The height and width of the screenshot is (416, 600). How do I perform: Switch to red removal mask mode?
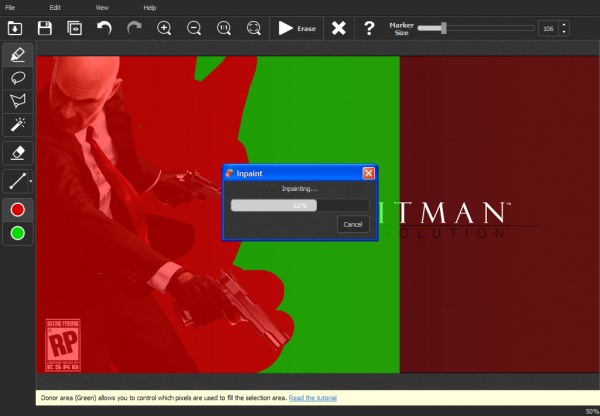pyautogui.click(x=17, y=210)
